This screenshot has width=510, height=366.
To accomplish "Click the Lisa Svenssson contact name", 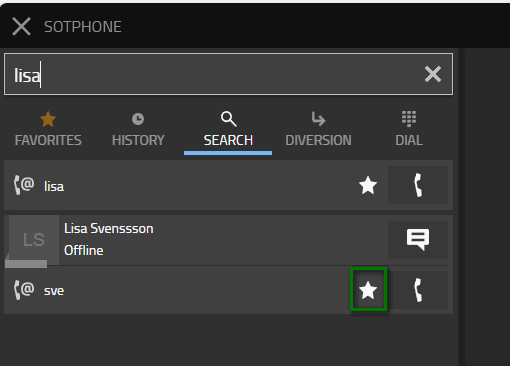I will 109,229.
